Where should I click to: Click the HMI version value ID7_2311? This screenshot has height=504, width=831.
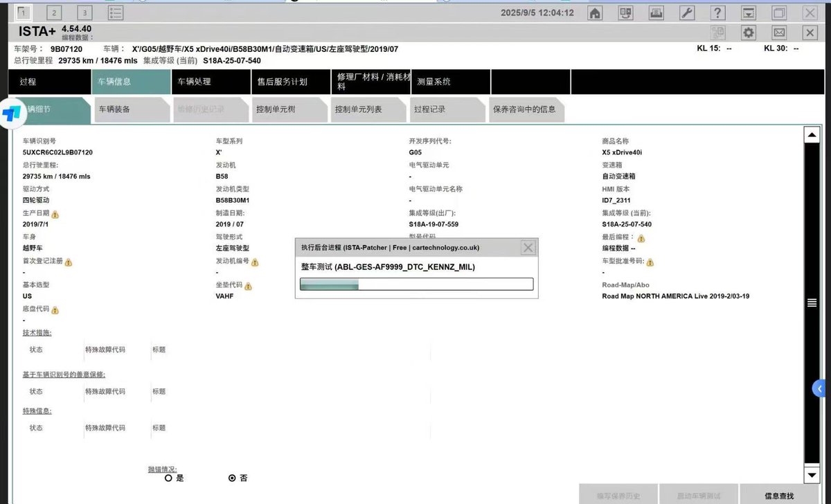tap(616, 200)
